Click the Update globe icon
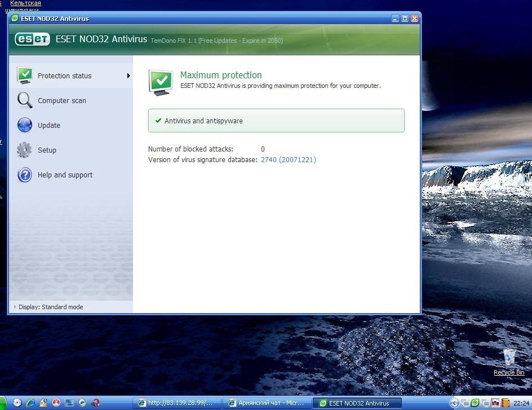This screenshot has height=410, width=532. point(25,125)
